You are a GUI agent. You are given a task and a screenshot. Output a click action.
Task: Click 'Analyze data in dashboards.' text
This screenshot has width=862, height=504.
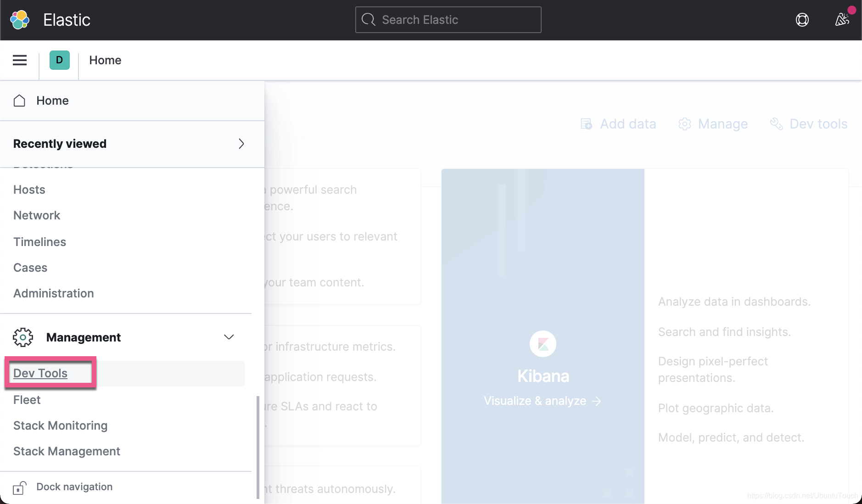coord(734,302)
